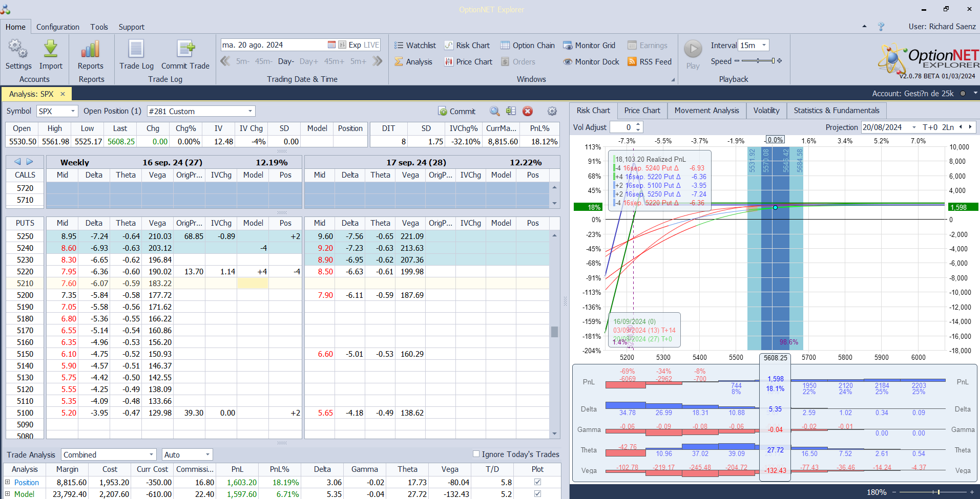Click the red delete position icon
The height and width of the screenshot is (499, 980).
[x=528, y=111]
